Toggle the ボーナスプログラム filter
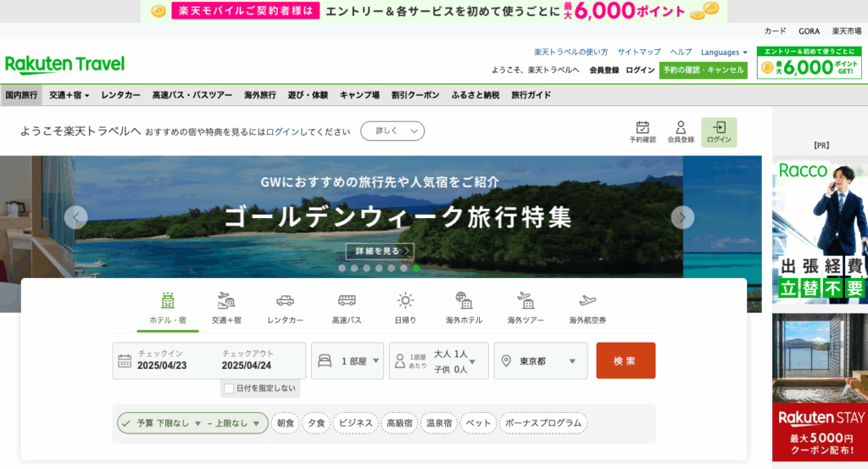This screenshot has width=868, height=469. point(543,423)
